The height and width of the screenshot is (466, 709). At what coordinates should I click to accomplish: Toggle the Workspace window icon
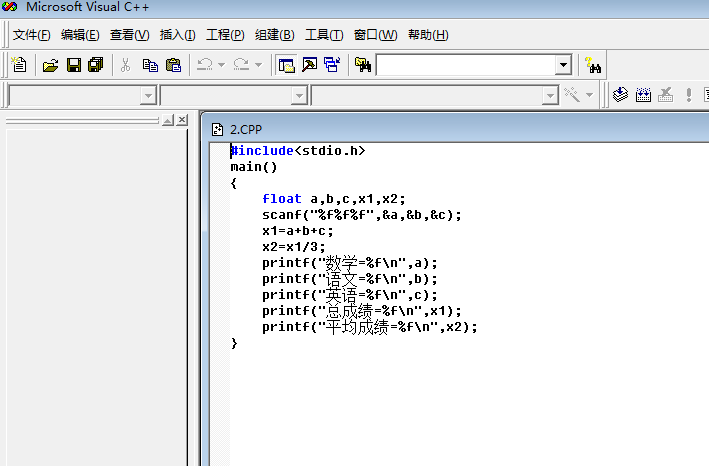click(287, 65)
